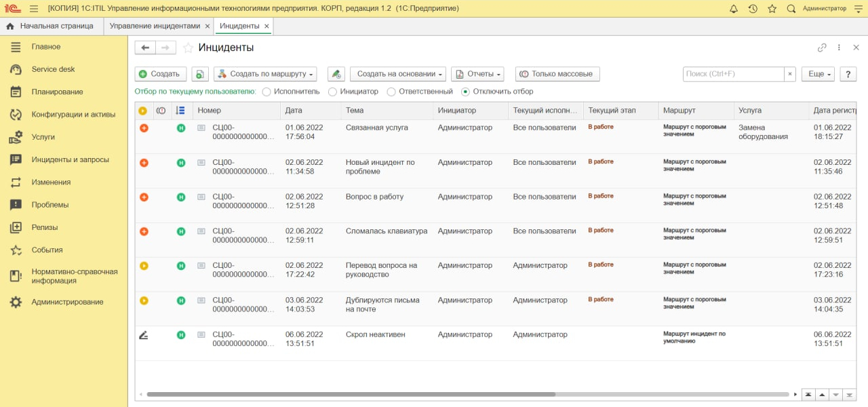Open history clock icon in title bar

point(753,9)
